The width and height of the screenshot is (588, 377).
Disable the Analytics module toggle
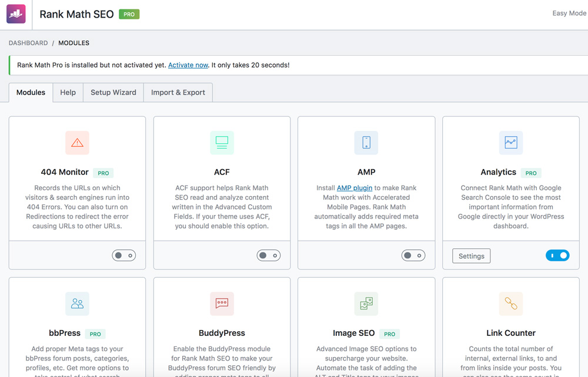(x=557, y=255)
